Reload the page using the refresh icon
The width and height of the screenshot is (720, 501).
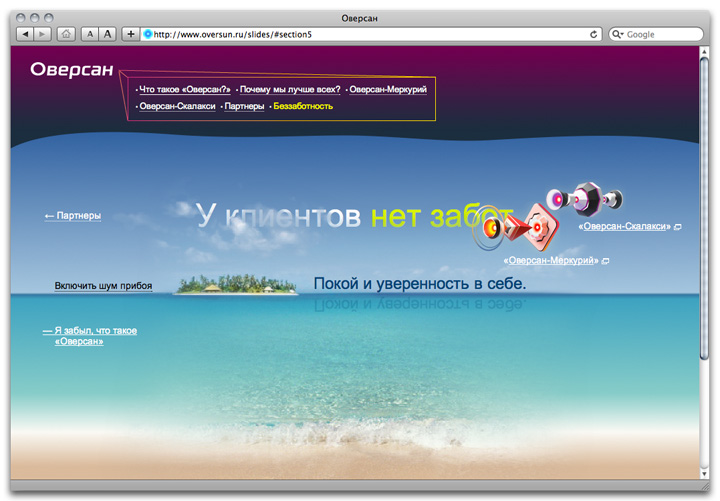pos(594,34)
